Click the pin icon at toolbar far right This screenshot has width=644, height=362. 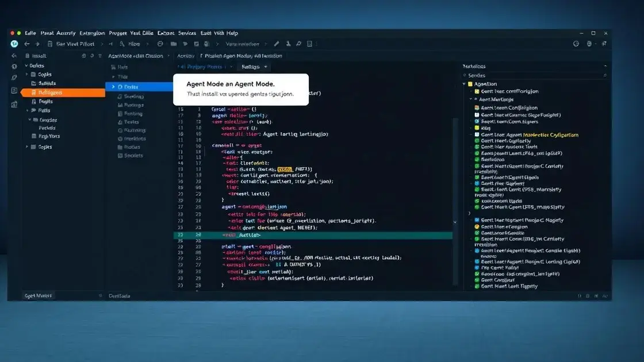604,44
